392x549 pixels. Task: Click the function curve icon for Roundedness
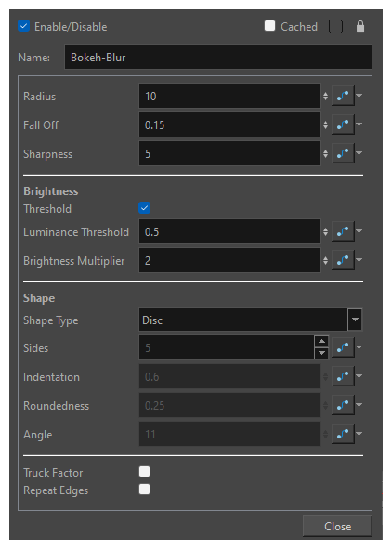point(343,405)
